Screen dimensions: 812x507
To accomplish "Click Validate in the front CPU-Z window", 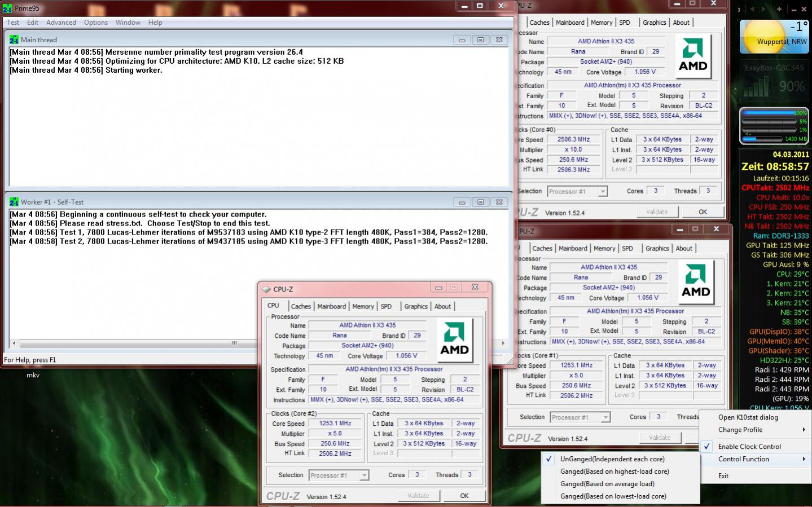I will pos(418,496).
